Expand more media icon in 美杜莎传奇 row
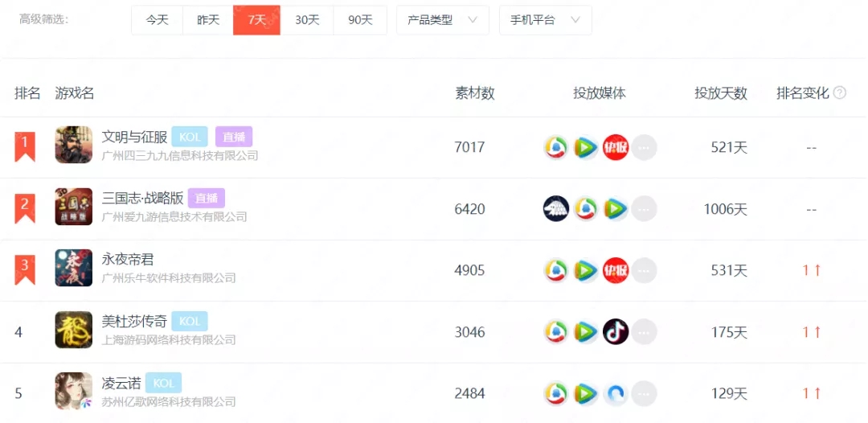The width and height of the screenshot is (868, 423). pyautogui.click(x=645, y=331)
